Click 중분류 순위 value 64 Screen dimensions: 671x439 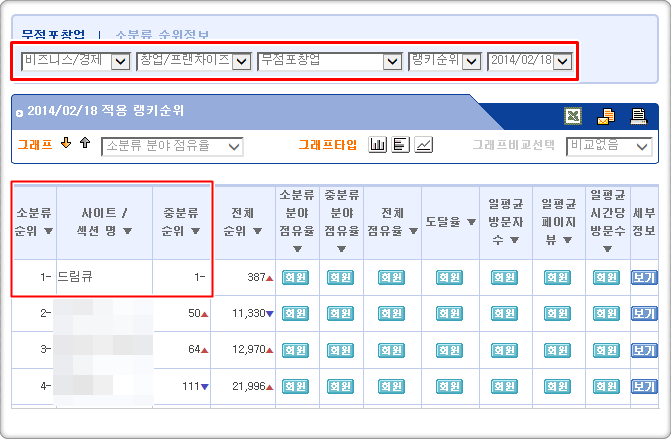194,349
